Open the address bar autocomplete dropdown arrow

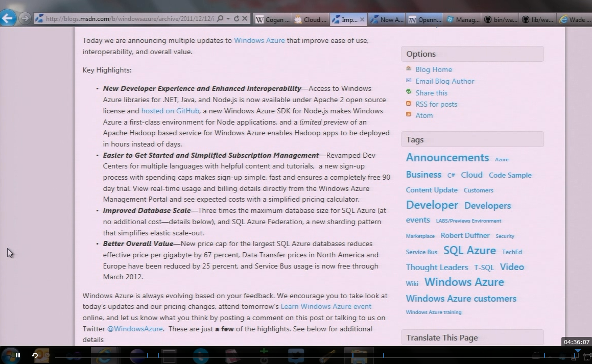(228, 19)
